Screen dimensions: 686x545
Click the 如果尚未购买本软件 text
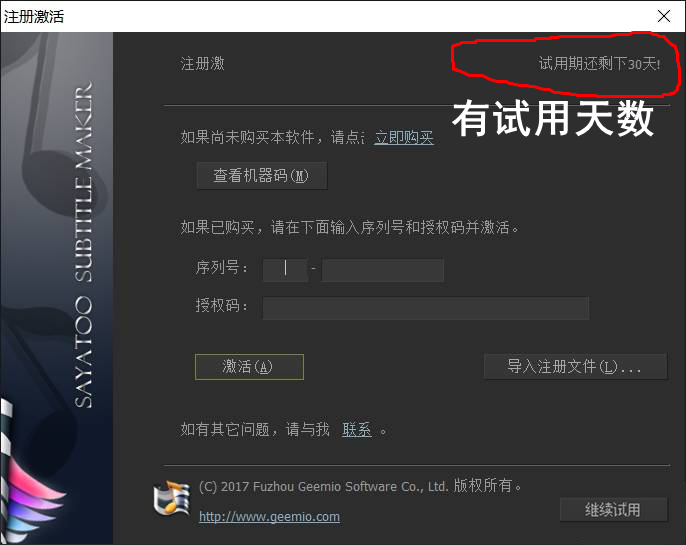tap(248, 137)
